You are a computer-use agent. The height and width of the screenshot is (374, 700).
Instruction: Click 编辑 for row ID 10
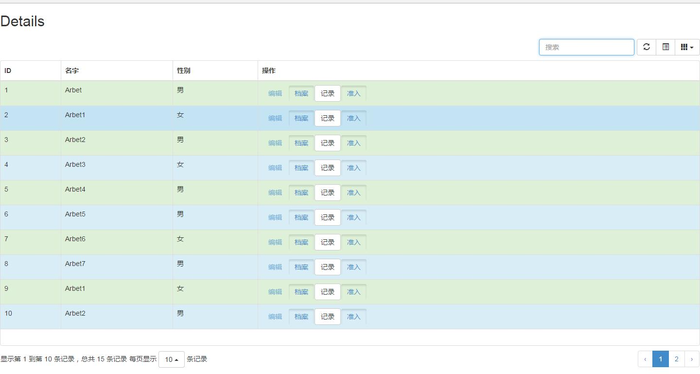[x=275, y=316]
